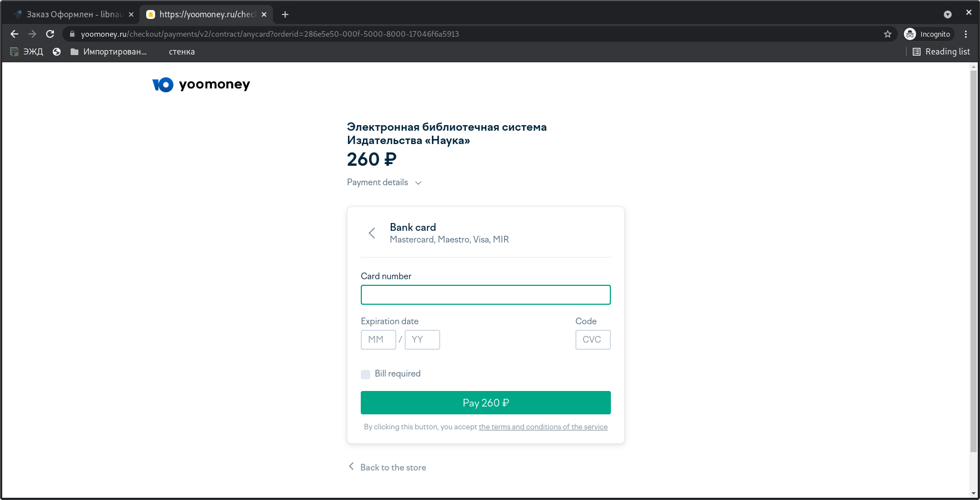Image resolution: width=980 pixels, height=500 pixels.
Task: Open the стенка bookmark
Action: (182, 52)
